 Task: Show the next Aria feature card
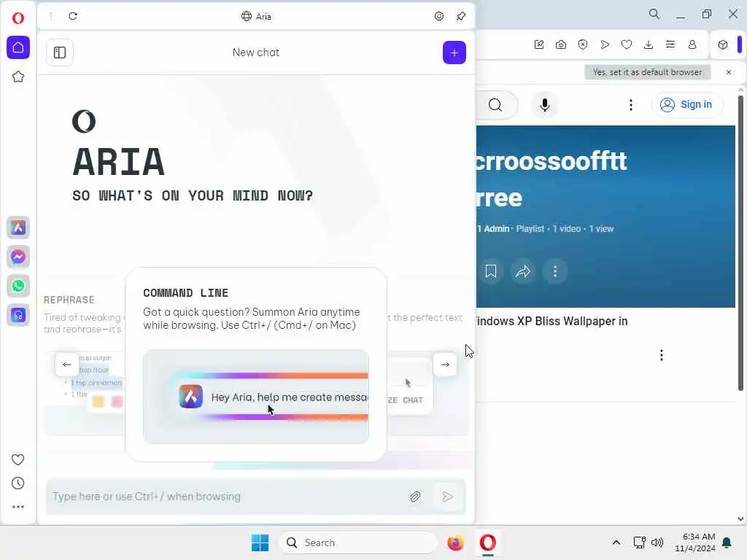[x=444, y=365]
